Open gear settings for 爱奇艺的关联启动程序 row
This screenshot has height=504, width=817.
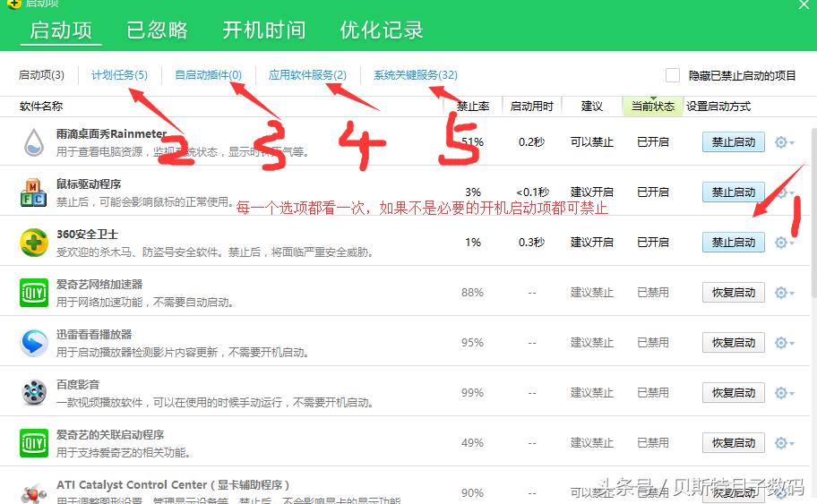(784, 442)
